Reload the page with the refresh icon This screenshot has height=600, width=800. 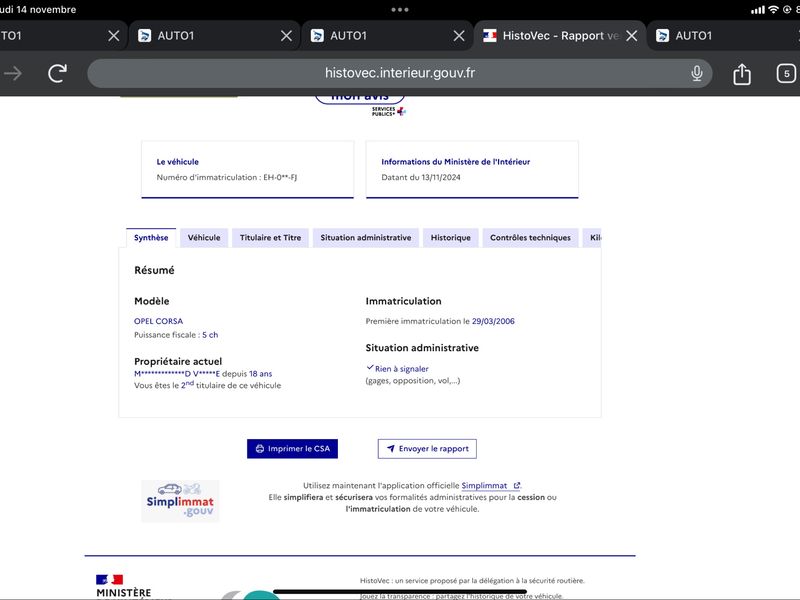click(57, 73)
